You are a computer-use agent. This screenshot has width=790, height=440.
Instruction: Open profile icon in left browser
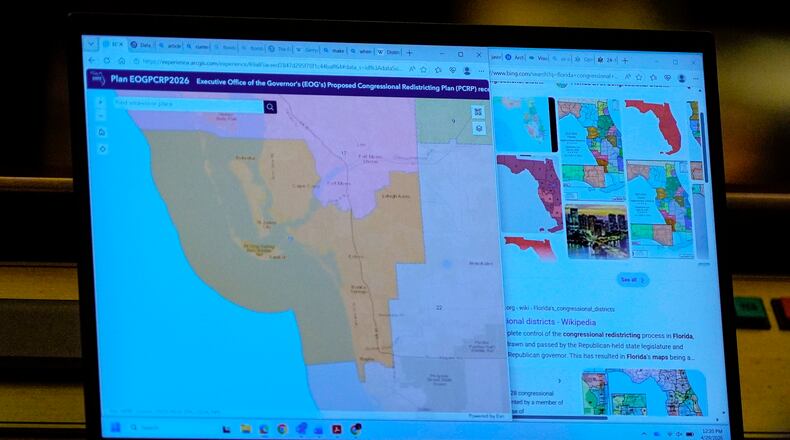[x=467, y=71]
